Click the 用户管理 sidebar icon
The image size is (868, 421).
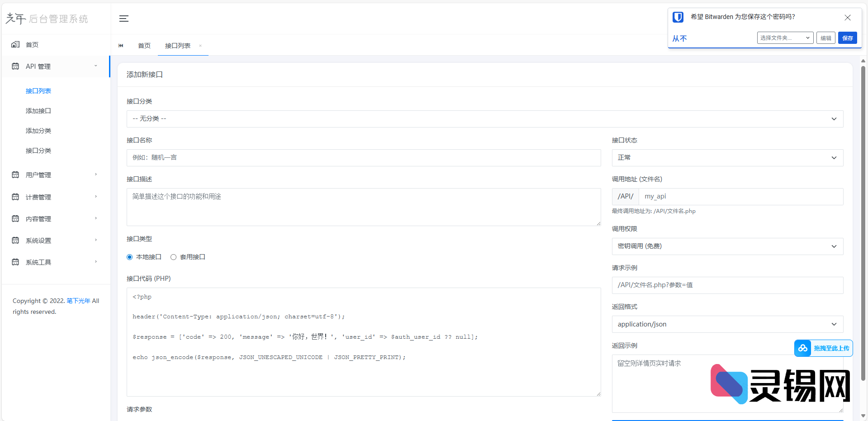(x=15, y=175)
